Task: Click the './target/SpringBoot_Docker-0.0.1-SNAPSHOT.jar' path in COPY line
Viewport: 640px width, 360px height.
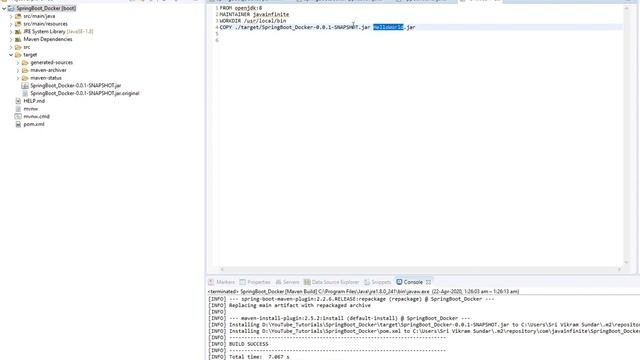Action: point(302,27)
